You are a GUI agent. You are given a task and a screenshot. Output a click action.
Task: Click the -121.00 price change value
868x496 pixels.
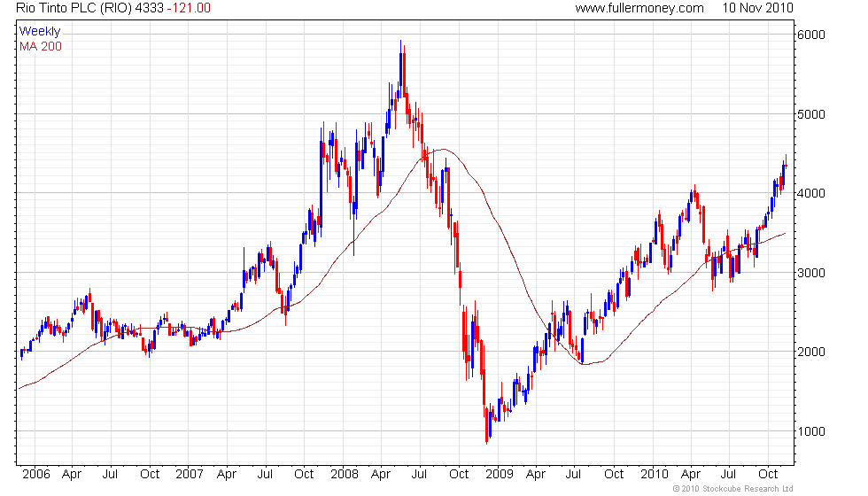click(x=189, y=8)
